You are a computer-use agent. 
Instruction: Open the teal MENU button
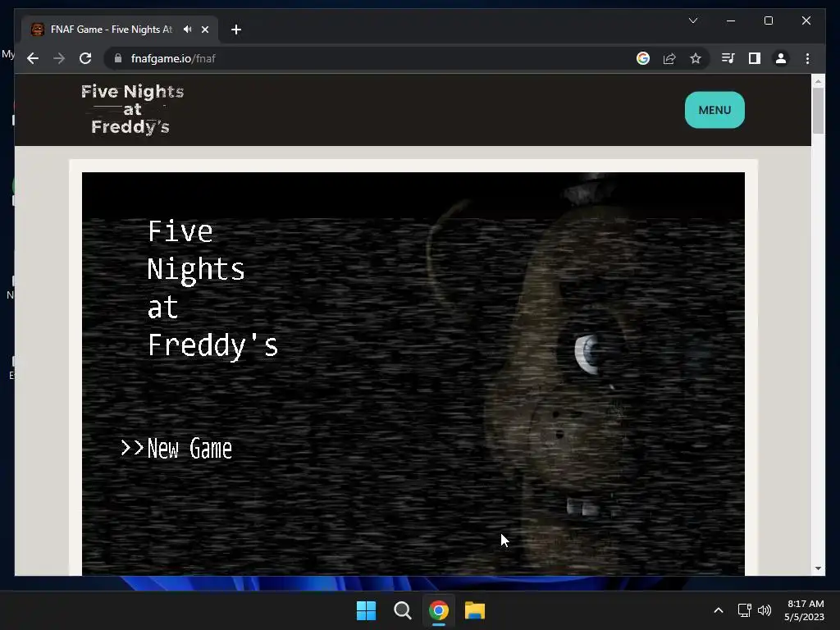pyautogui.click(x=714, y=110)
